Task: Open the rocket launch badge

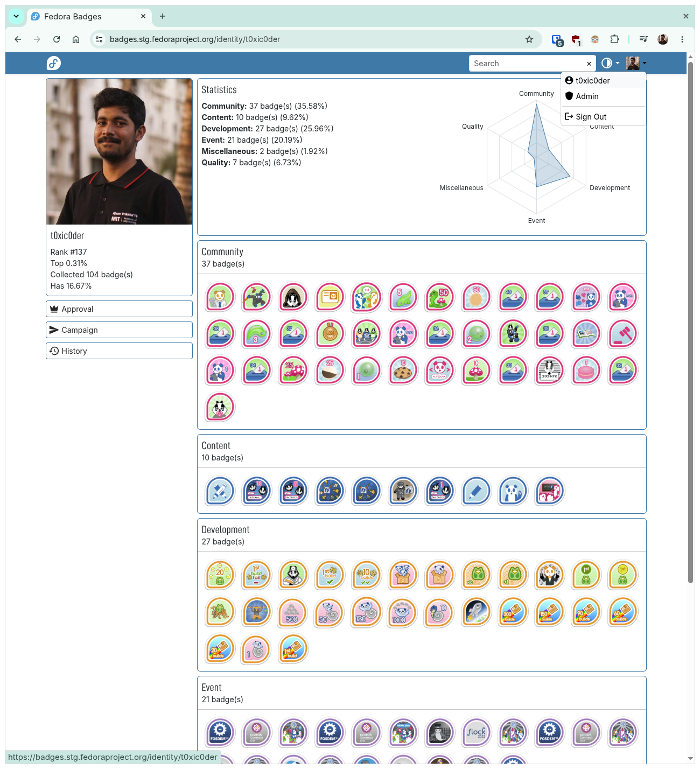Action: pos(477,612)
